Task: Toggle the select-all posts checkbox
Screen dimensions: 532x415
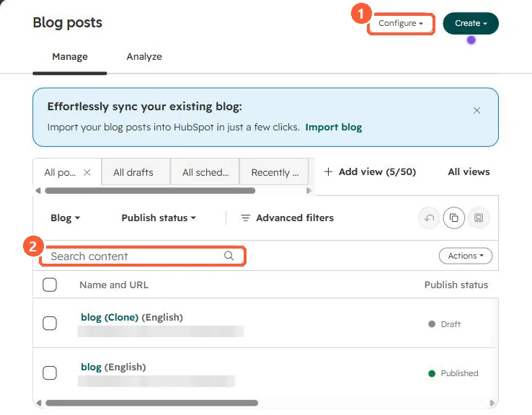Action: point(50,285)
